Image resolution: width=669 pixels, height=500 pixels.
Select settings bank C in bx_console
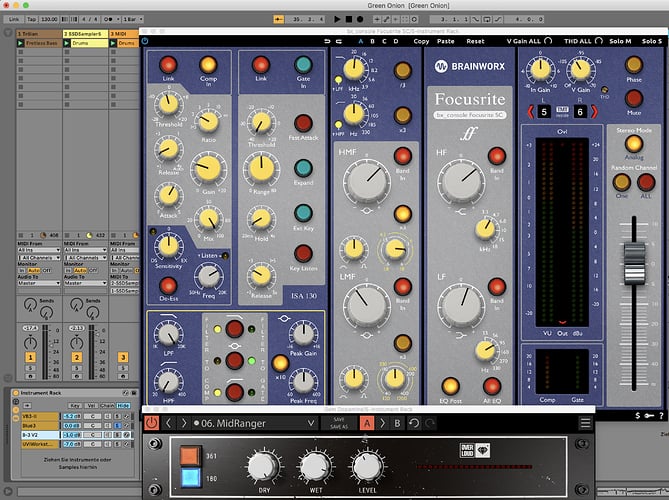coord(384,41)
